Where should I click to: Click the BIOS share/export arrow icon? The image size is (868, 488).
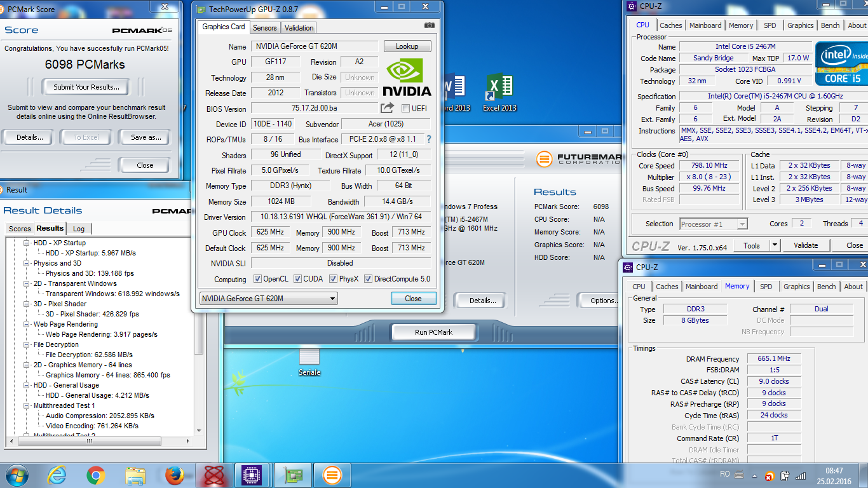[387, 108]
